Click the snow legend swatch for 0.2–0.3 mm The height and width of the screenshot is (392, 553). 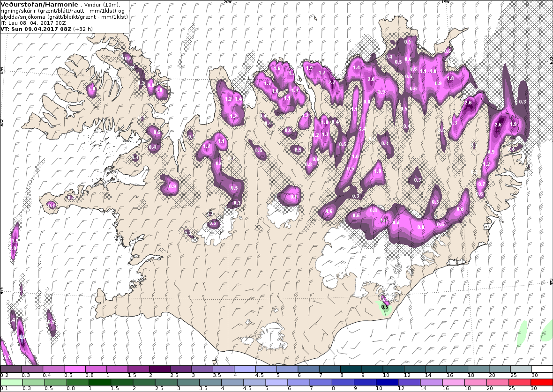11,369
